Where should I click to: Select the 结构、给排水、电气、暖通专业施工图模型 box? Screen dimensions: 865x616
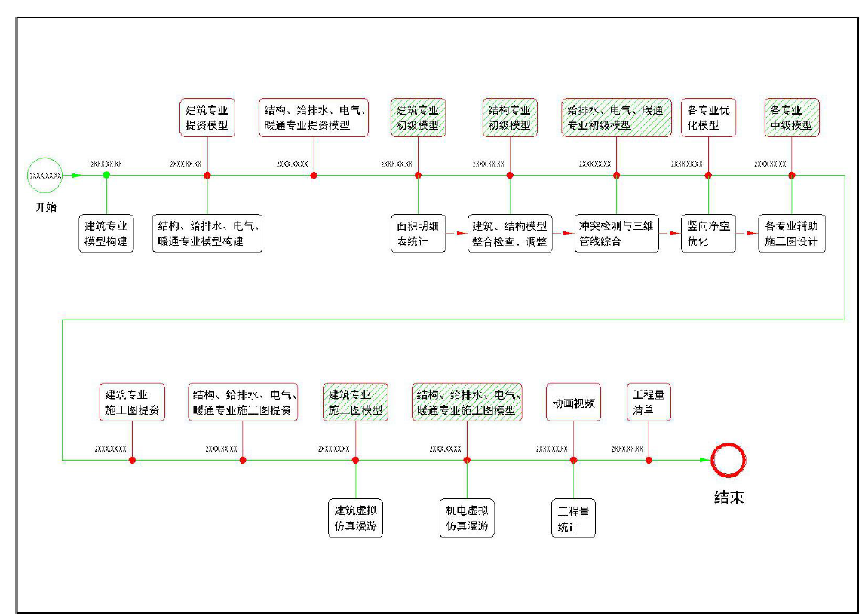[x=467, y=403]
